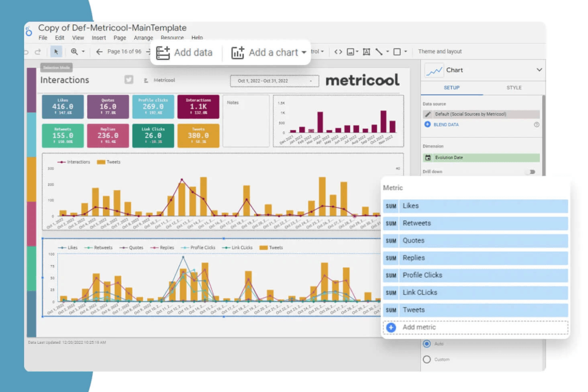
Task: Click the URL embed code icon
Action: coord(338,52)
